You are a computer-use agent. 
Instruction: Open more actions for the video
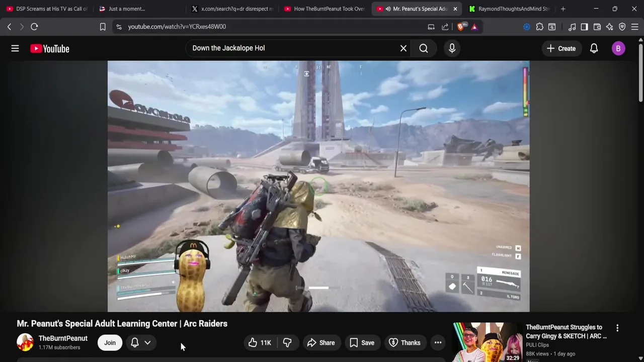(438, 343)
